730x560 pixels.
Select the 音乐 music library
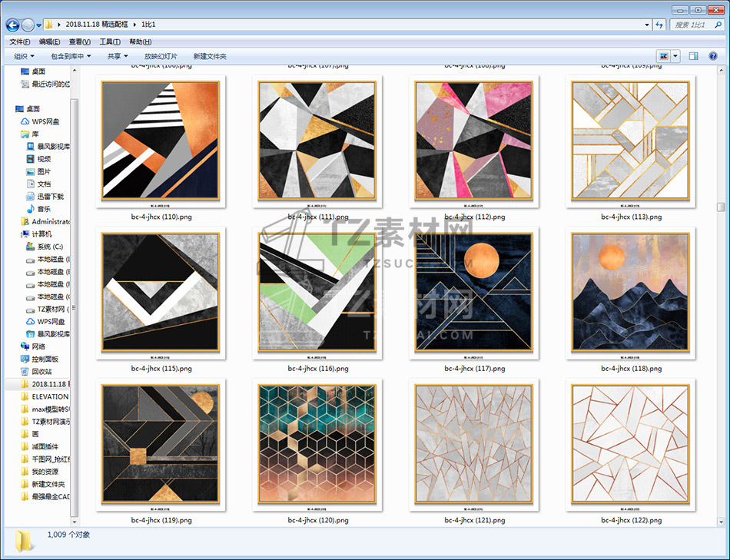coord(44,209)
